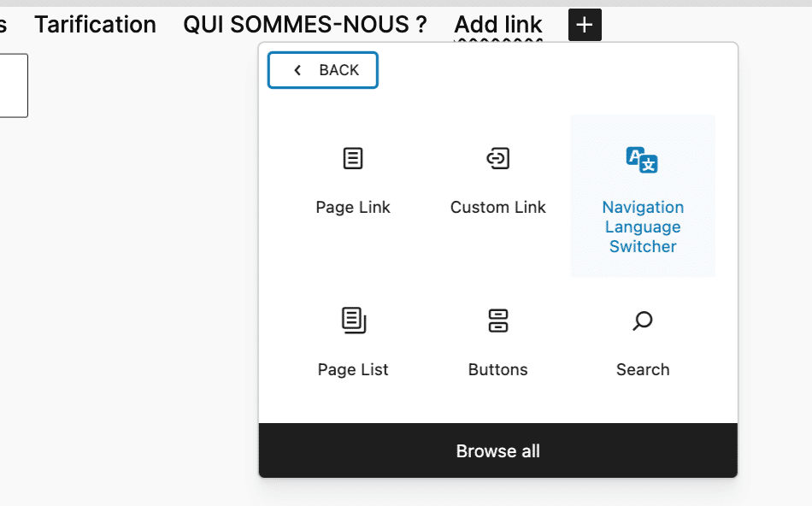Click the BACK button

click(x=322, y=70)
